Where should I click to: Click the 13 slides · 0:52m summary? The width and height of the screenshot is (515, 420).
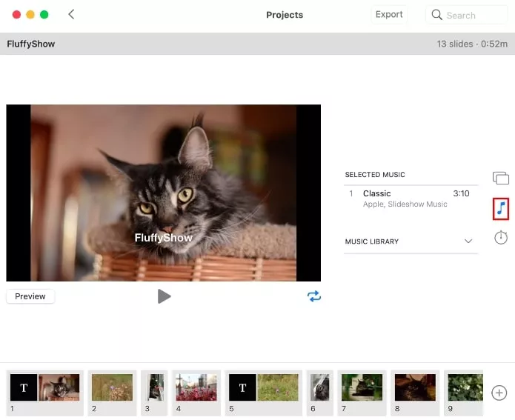click(472, 44)
